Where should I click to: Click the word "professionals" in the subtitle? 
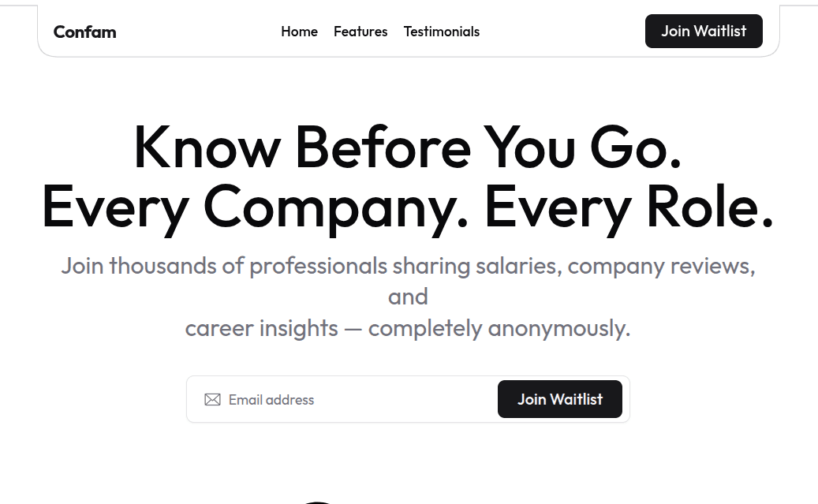pos(318,266)
